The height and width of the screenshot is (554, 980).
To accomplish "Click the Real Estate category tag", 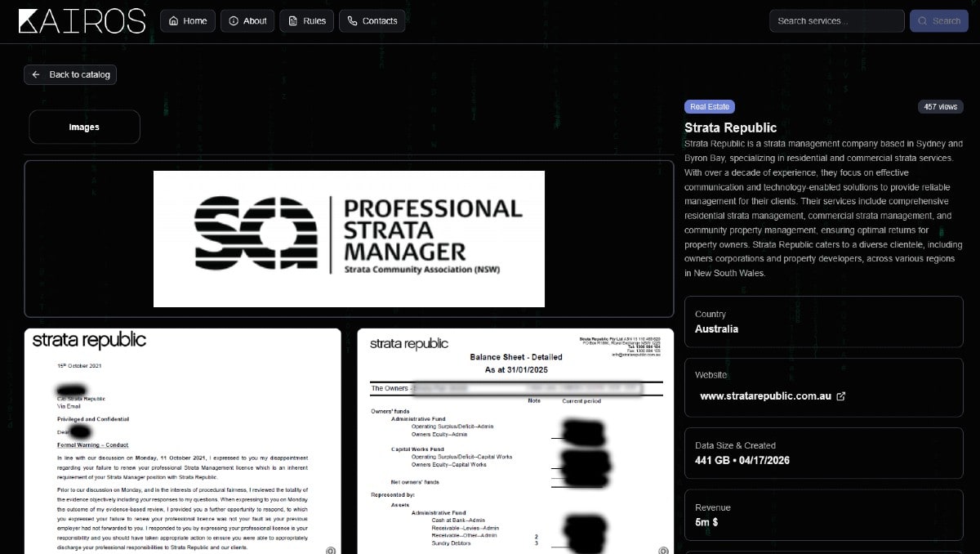I will (x=710, y=107).
